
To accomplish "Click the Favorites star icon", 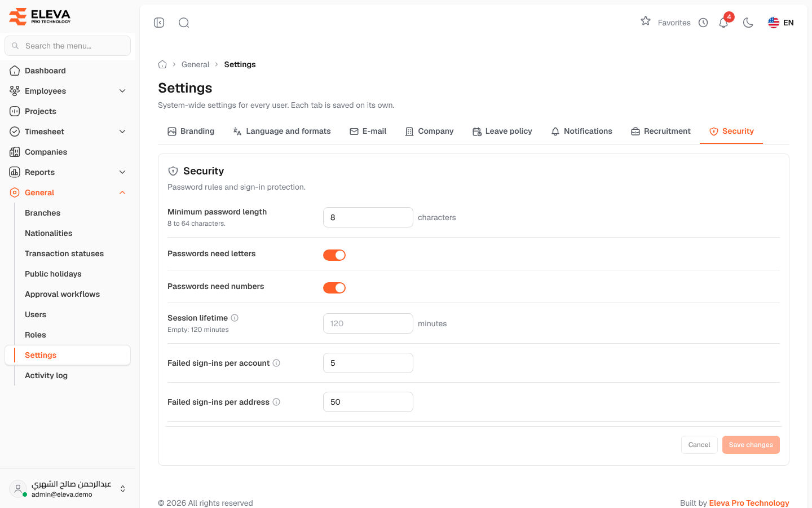I will 646,21.
